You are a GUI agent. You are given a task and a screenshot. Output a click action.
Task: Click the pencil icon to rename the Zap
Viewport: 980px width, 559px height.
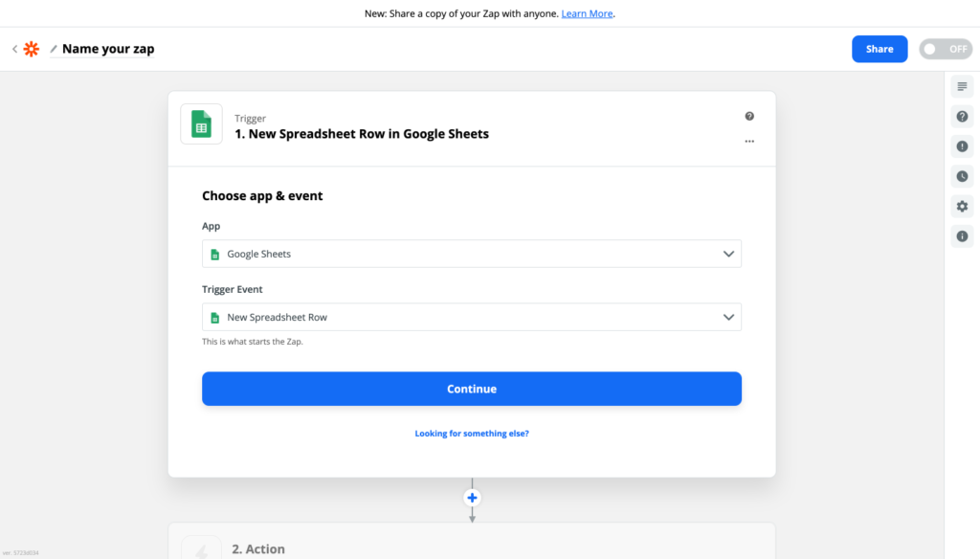(x=53, y=48)
